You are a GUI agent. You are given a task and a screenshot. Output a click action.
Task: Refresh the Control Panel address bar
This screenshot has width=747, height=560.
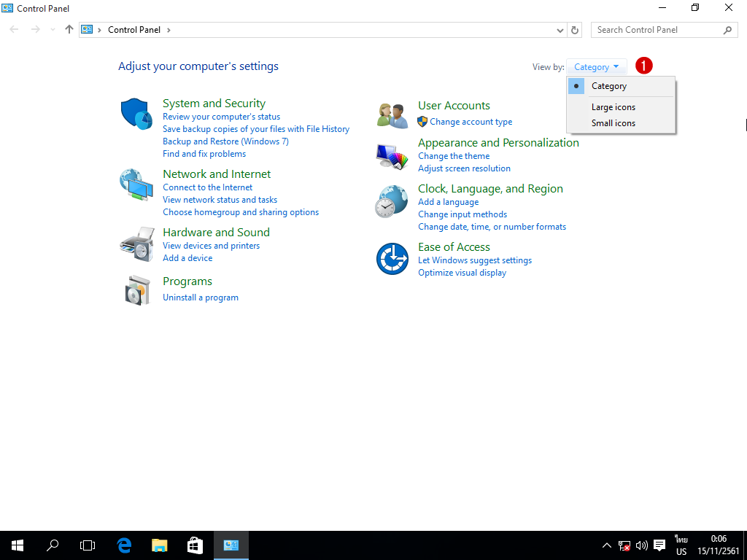tap(575, 30)
